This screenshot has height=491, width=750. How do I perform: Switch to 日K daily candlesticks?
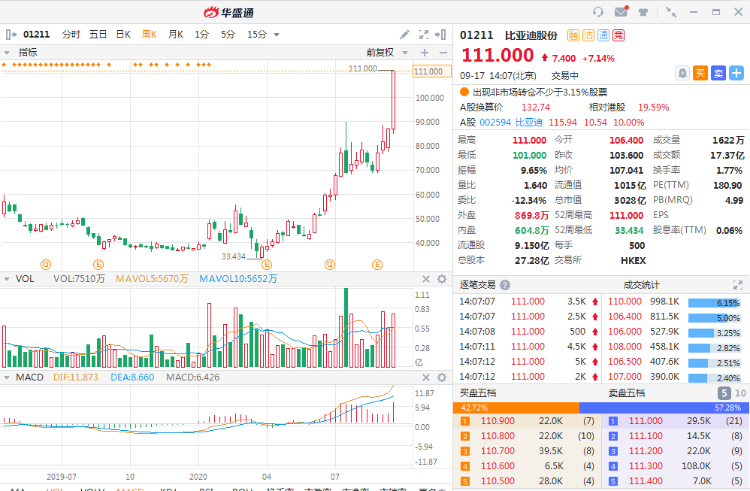123,34
